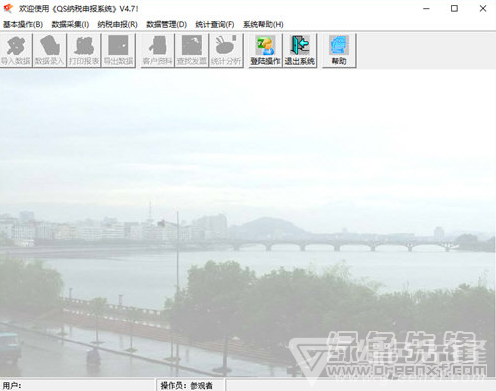
Task: Open the 数据采集(I) menu
Action: (x=70, y=24)
